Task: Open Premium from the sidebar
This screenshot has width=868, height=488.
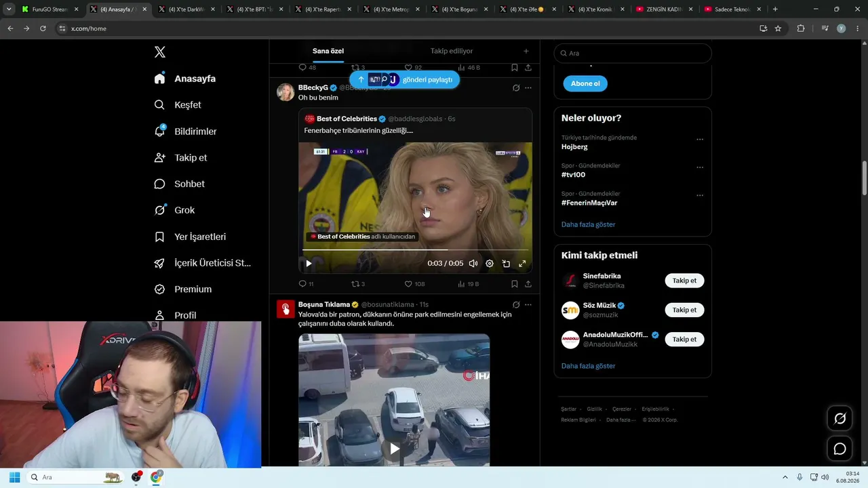Action: [x=183, y=289]
